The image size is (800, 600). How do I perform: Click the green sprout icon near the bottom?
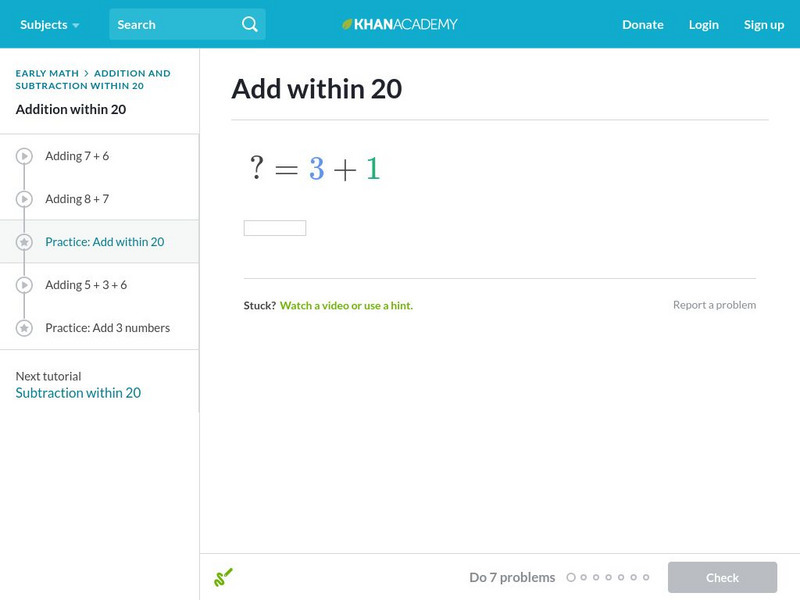[x=224, y=577]
